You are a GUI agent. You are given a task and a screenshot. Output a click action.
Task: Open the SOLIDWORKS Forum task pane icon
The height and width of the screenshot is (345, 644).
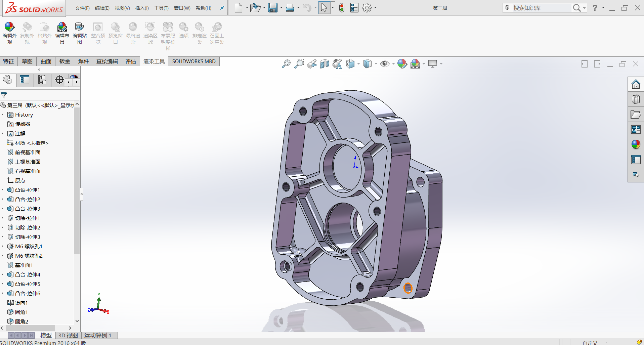[636, 175]
